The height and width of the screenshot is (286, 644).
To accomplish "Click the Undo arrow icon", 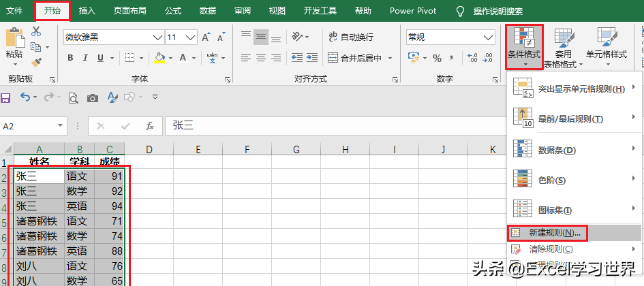I will pos(25,97).
